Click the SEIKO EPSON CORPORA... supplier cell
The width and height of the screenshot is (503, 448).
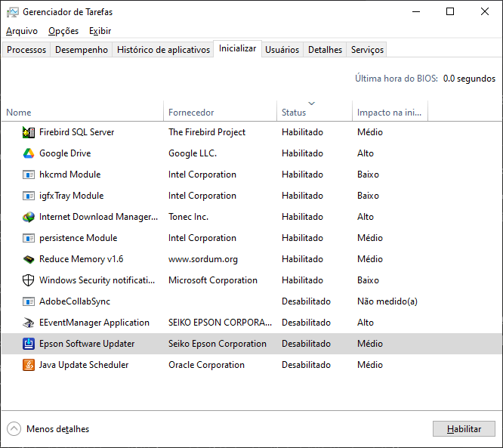220,323
